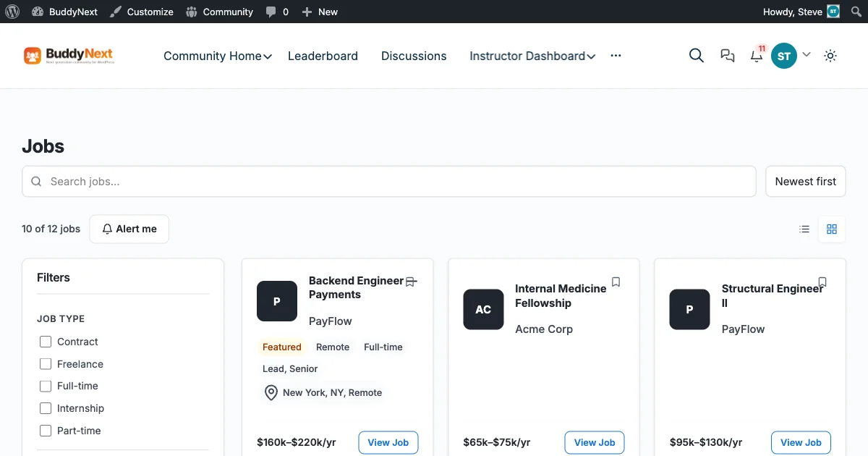The image size is (868, 456).
Task: Open Customize in the admin bar
Action: point(142,12)
